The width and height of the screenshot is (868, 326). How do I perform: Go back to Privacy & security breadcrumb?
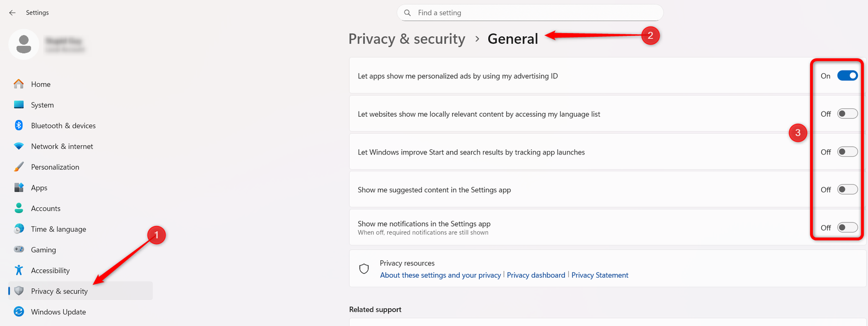407,38
